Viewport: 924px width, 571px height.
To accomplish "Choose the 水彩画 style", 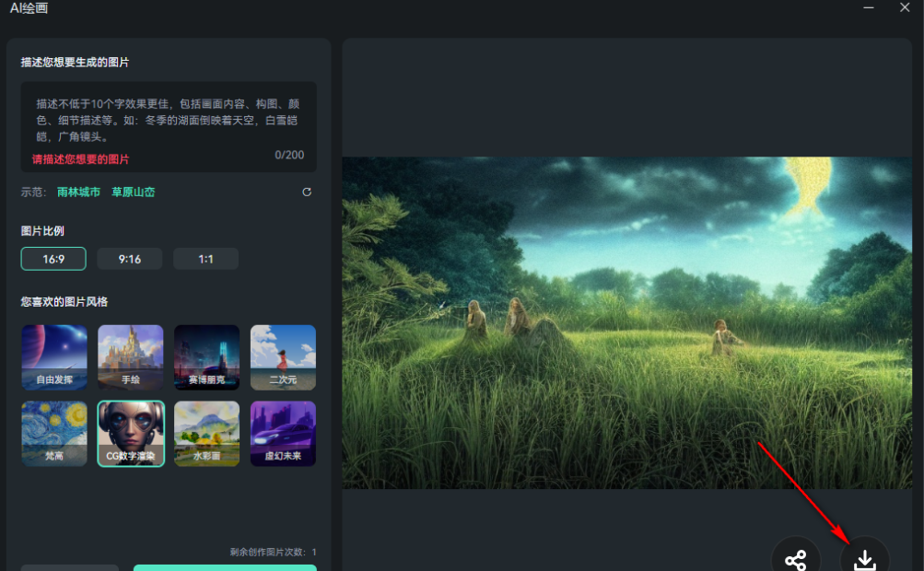I will point(206,434).
